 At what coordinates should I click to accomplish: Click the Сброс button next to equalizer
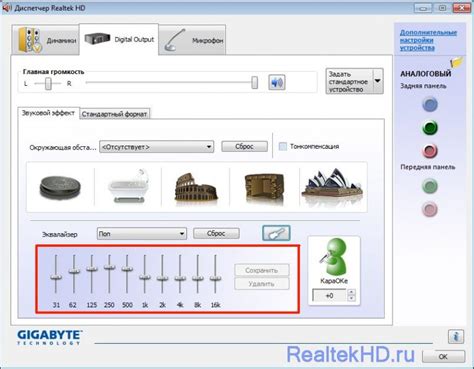point(216,233)
